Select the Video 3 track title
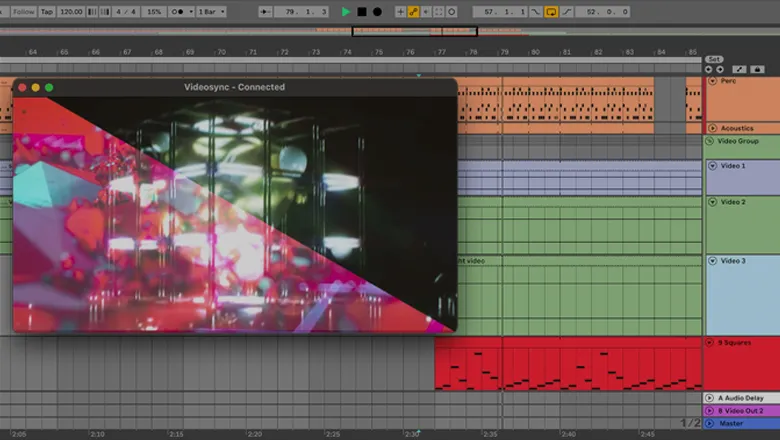 (x=733, y=261)
